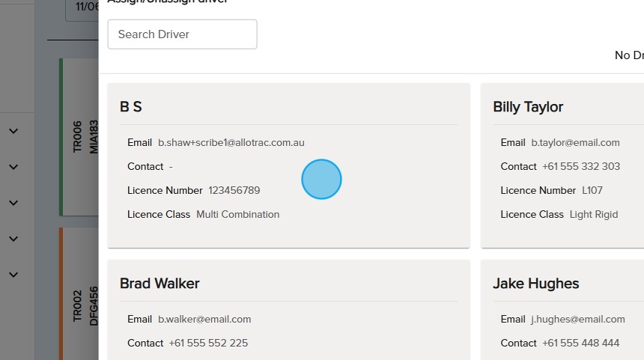This screenshot has height=360, width=644.
Task: Click Billy Taylor's contact number +61 555 332 303
Action: pos(580,166)
